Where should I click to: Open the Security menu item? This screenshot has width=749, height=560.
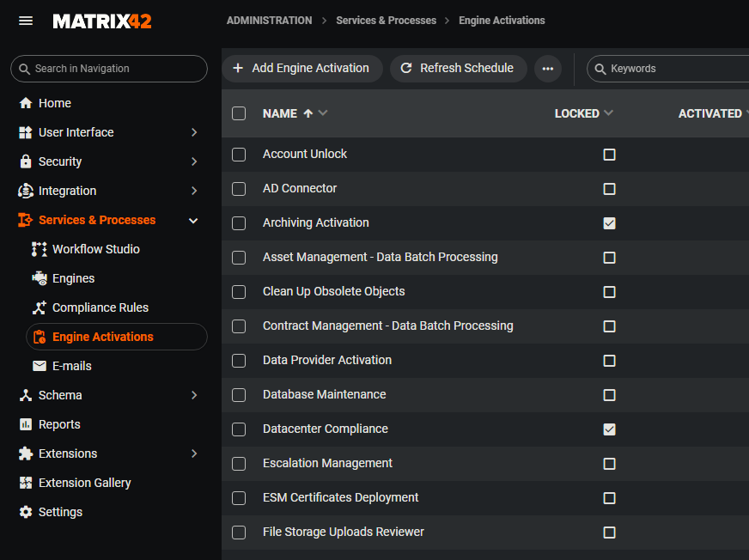[x=60, y=161]
